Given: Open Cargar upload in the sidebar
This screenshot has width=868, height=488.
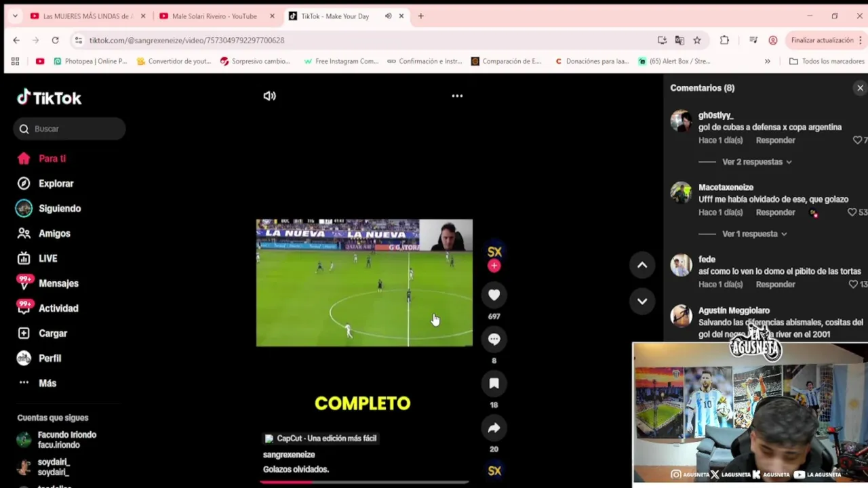Looking at the screenshot, I should point(53,333).
